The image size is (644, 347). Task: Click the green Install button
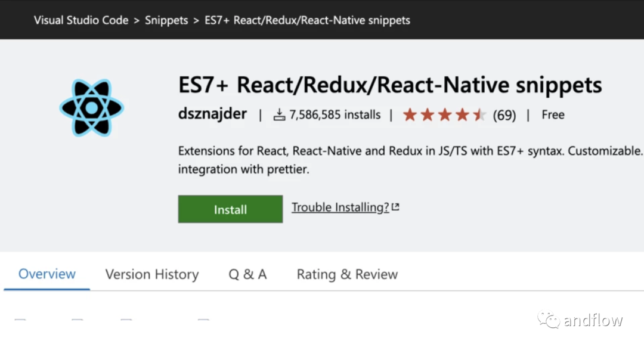tap(230, 209)
